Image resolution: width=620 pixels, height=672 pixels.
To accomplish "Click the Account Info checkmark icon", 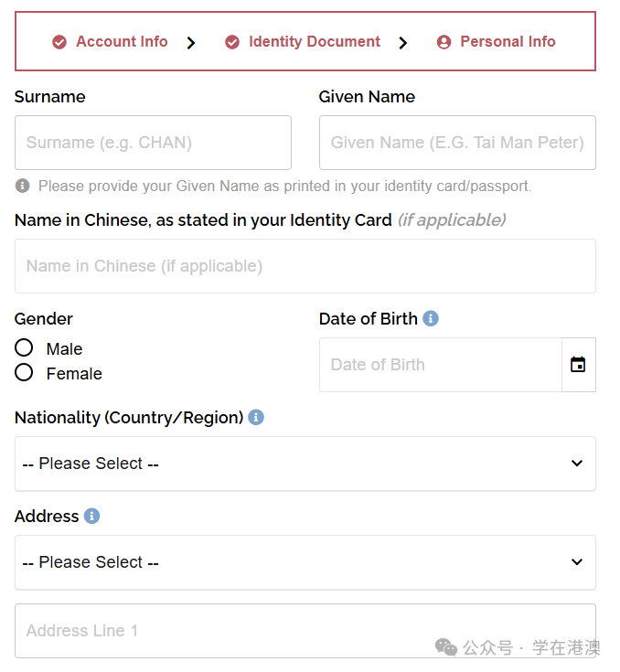I will (59, 42).
